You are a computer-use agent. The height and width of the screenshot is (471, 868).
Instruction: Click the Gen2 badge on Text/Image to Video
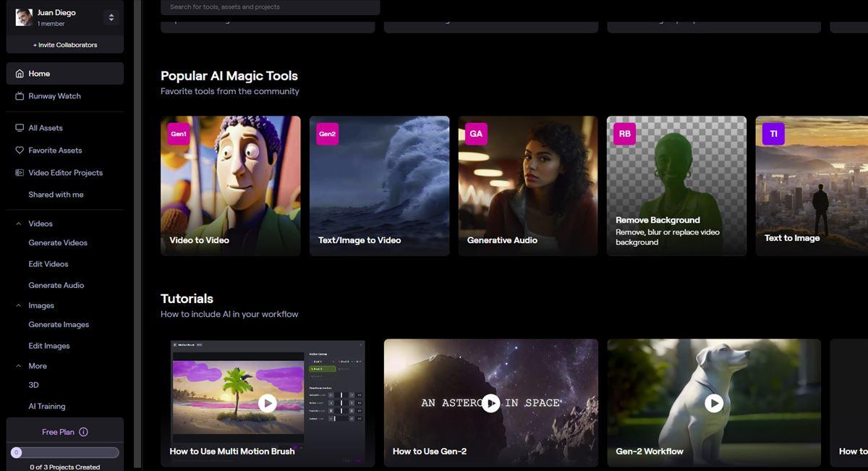click(328, 134)
